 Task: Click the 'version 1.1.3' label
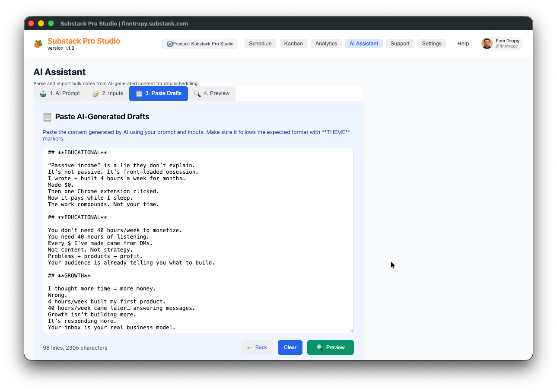[61, 48]
